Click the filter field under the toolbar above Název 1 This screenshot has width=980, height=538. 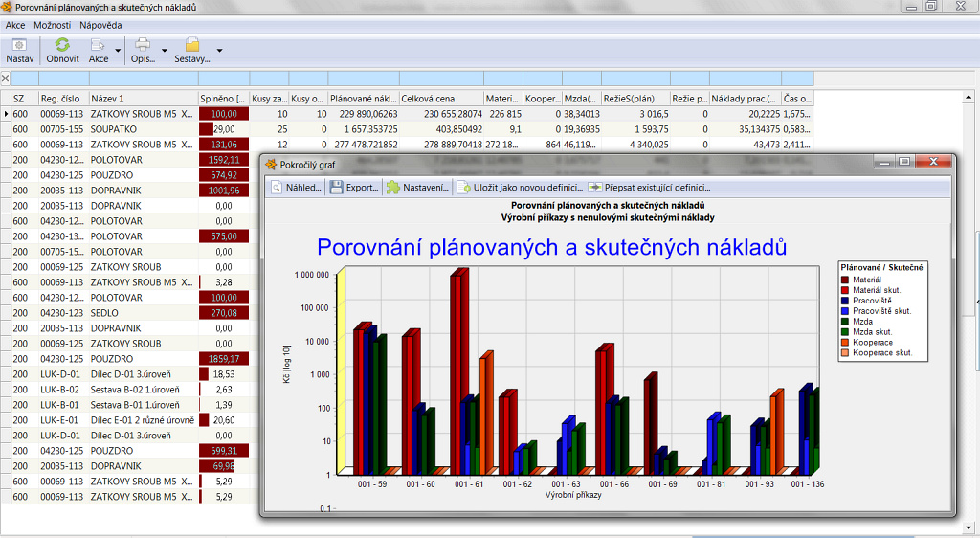(x=142, y=78)
